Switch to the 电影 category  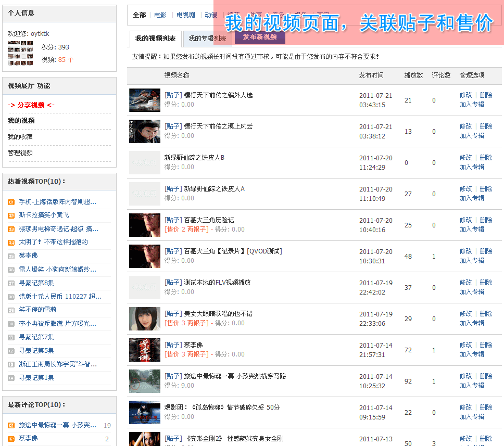[x=160, y=15]
